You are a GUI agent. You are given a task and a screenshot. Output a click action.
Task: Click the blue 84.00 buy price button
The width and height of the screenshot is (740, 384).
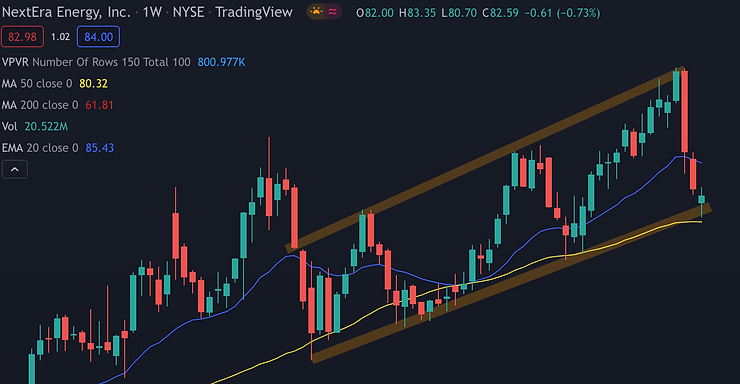99,37
